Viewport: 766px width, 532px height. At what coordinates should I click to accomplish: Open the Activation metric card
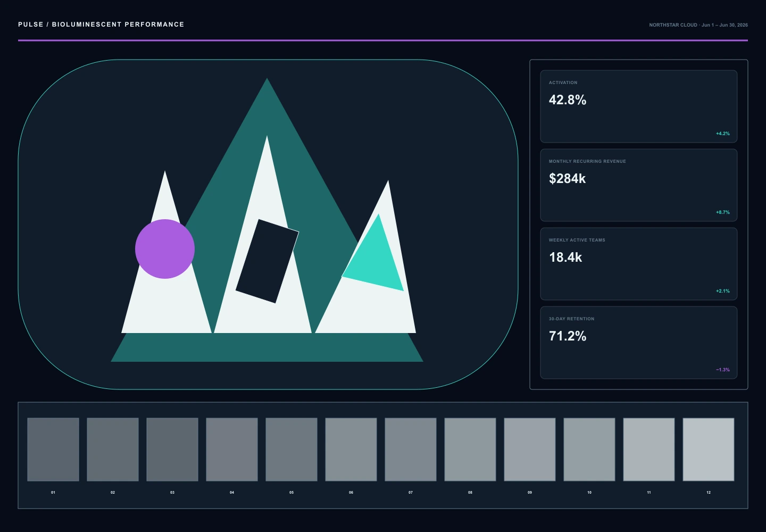tap(639, 106)
